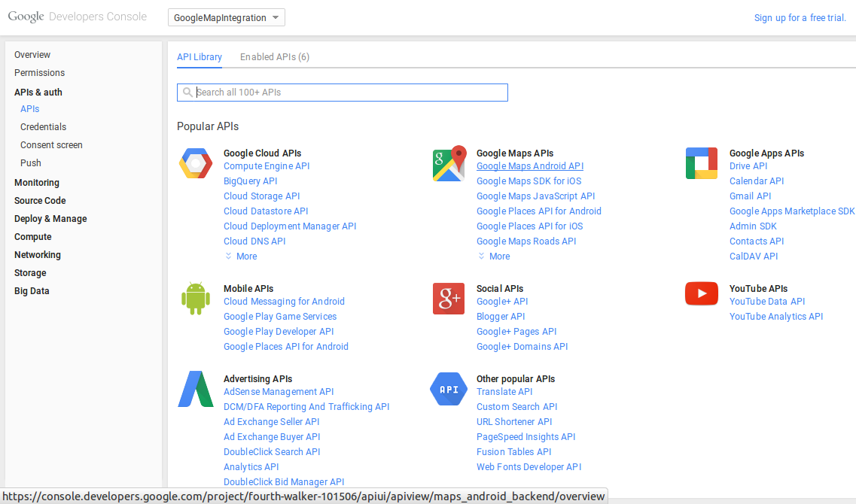
Task: Open Google Maps JavaScript API link
Action: click(x=535, y=196)
